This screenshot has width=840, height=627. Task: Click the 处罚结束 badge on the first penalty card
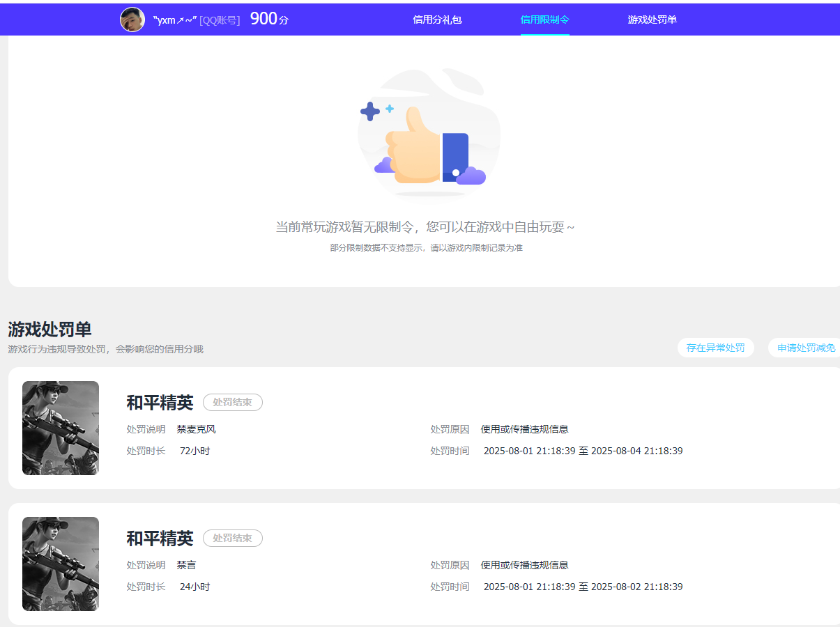(232, 402)
